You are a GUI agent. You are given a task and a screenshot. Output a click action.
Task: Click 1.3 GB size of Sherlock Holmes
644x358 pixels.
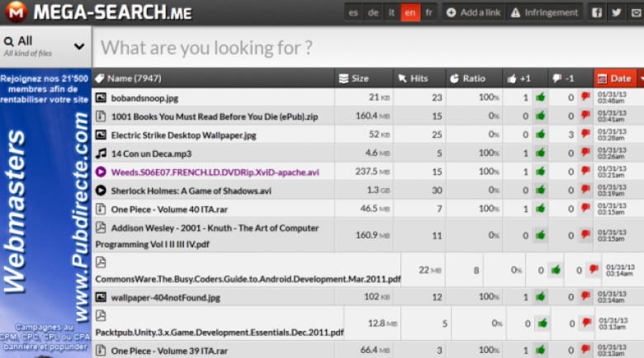(378, 190)
